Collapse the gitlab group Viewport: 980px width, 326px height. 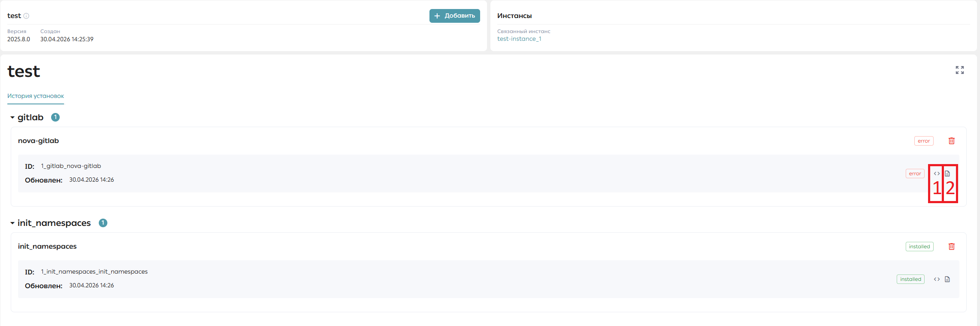click(x=12, y=117)
